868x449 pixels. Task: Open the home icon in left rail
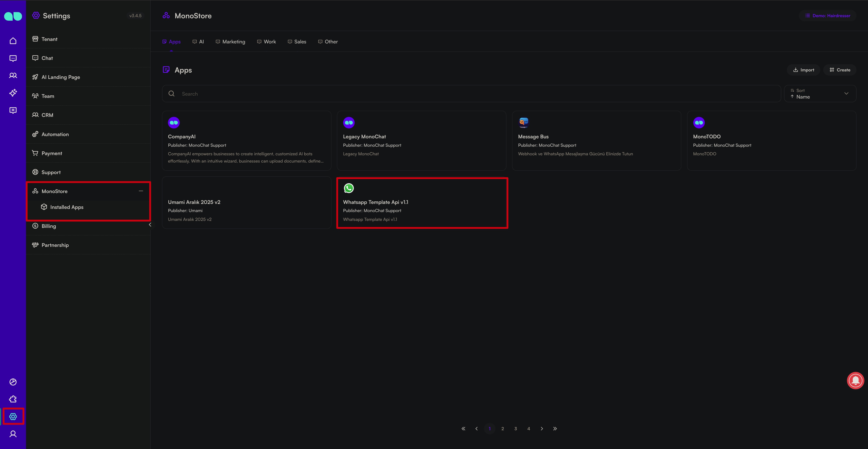(13, 41)
